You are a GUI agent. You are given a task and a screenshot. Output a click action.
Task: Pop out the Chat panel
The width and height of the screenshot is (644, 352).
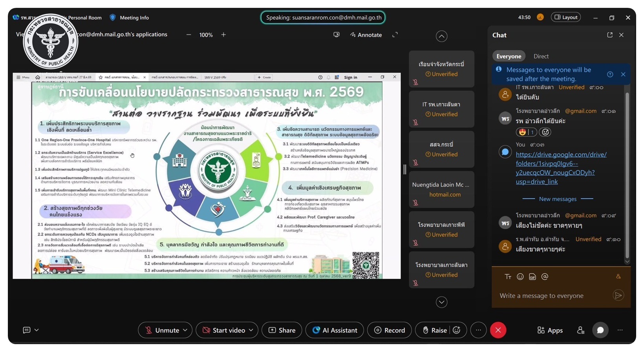609,35
